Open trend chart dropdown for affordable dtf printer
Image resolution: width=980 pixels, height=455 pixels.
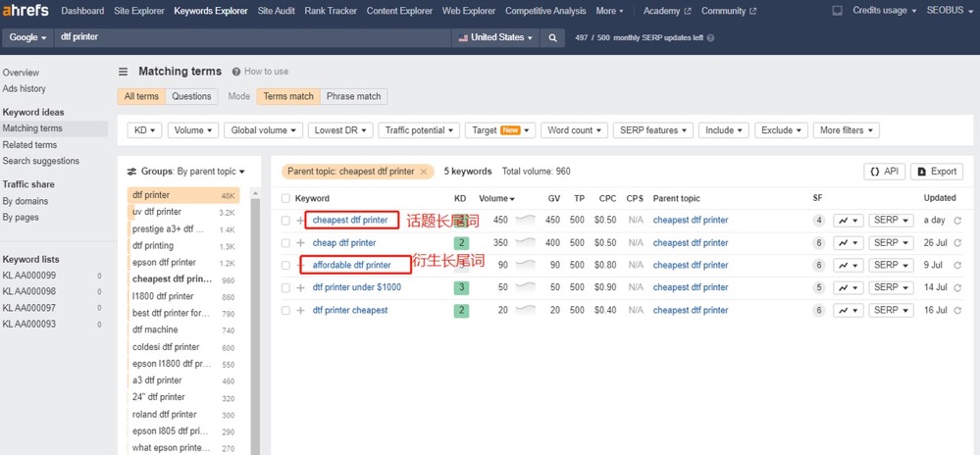849,266
